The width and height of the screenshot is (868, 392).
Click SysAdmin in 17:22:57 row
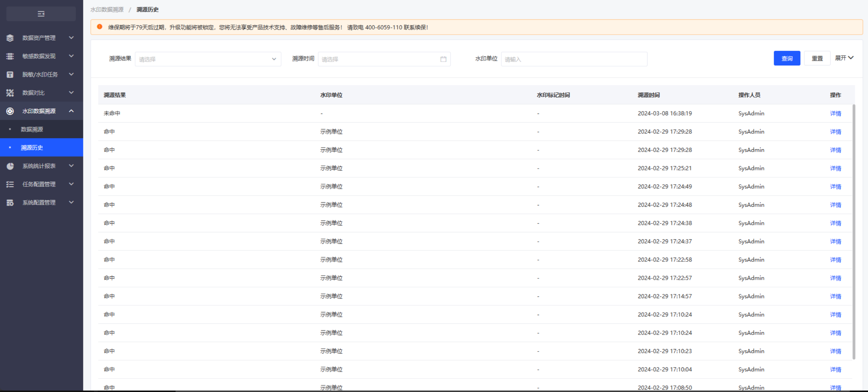751,278
